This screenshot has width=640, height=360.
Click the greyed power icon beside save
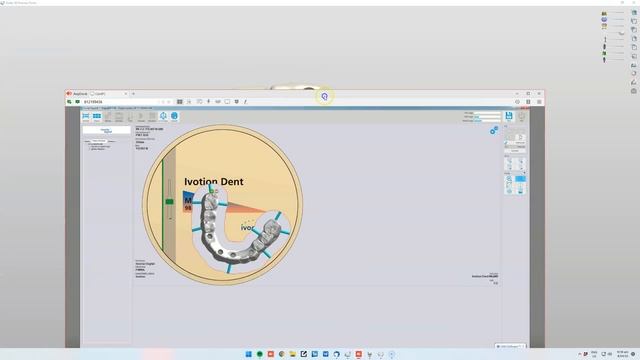(x=521, y=116)
